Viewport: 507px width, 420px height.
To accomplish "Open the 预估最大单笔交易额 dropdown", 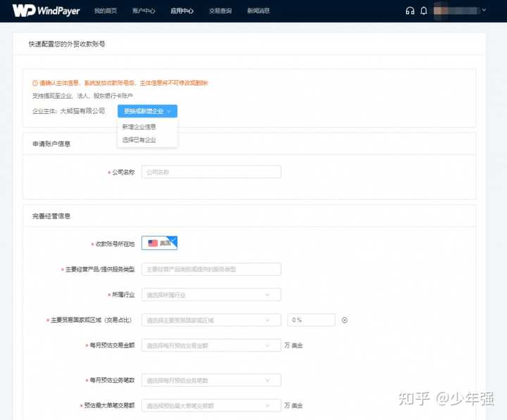I will tap(211, 405).
